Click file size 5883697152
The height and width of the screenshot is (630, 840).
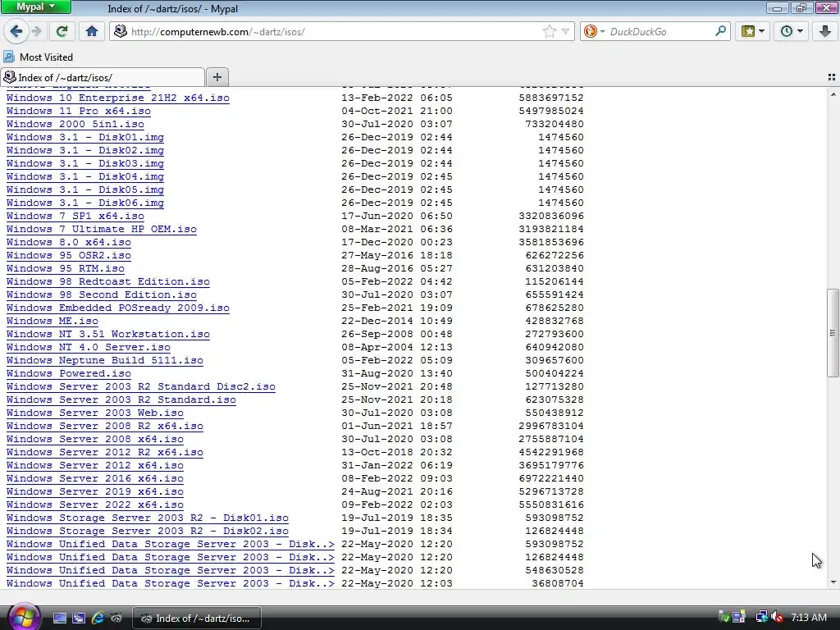tap(550, 98)
